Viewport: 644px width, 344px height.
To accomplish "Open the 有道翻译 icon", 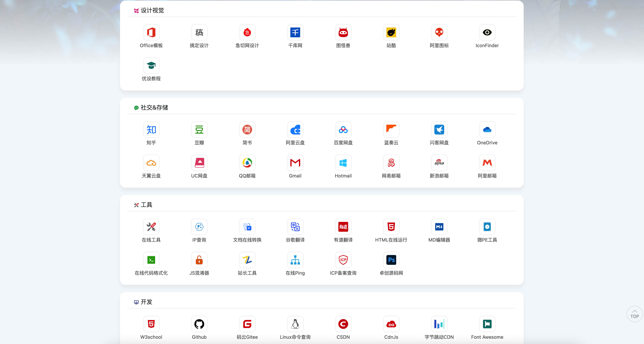I will (x=343, y=227).
